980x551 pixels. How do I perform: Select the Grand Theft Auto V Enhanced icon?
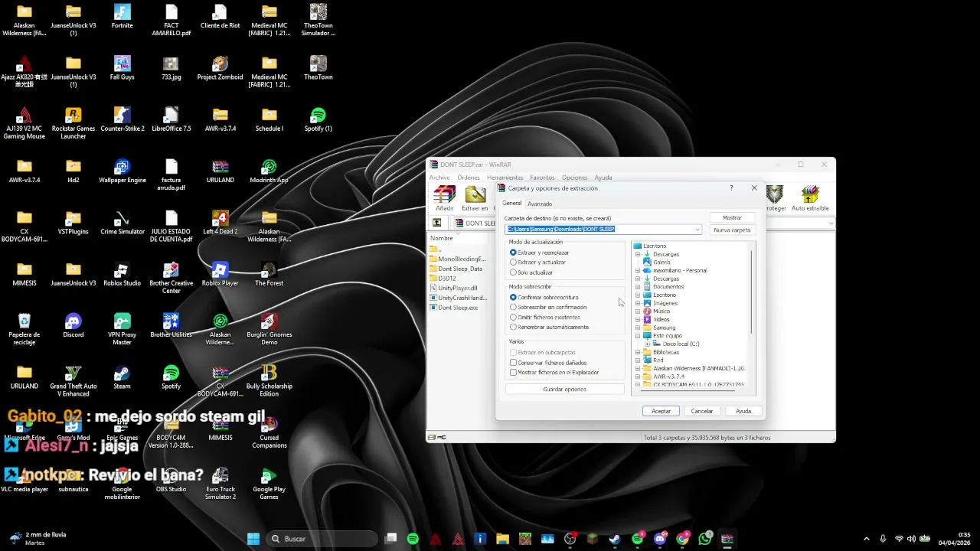pos(73,380)
